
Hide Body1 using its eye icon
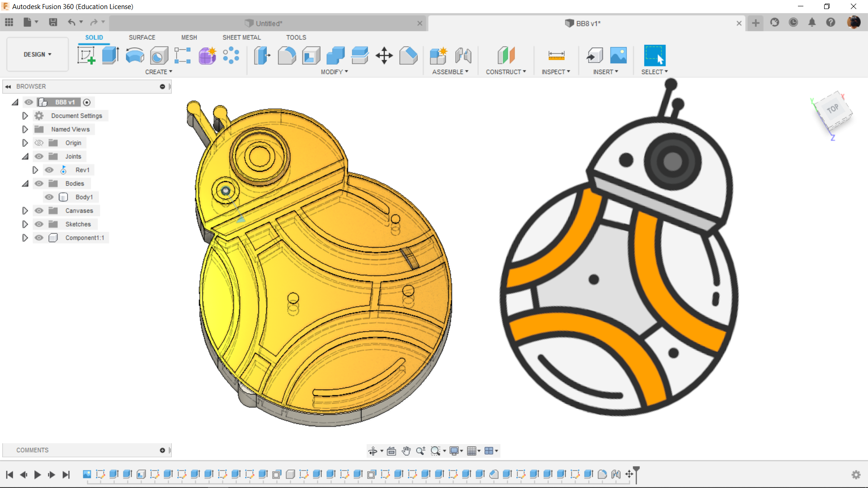[49, 197]
